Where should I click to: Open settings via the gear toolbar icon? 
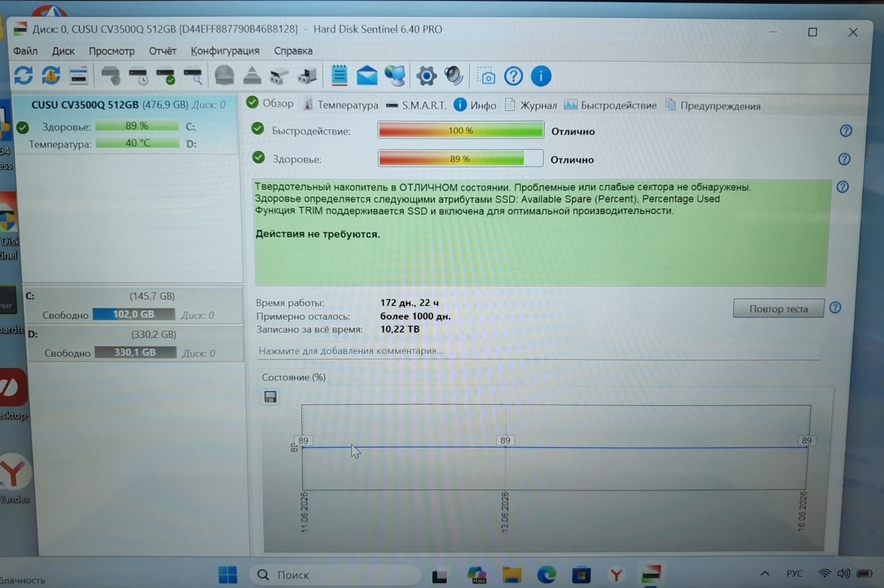pos(426,76)
